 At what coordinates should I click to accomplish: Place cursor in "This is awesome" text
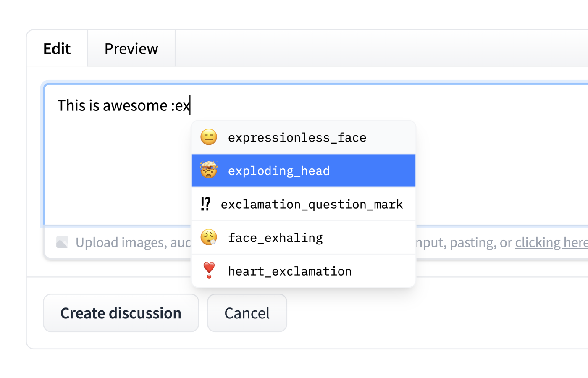(112, 105)
